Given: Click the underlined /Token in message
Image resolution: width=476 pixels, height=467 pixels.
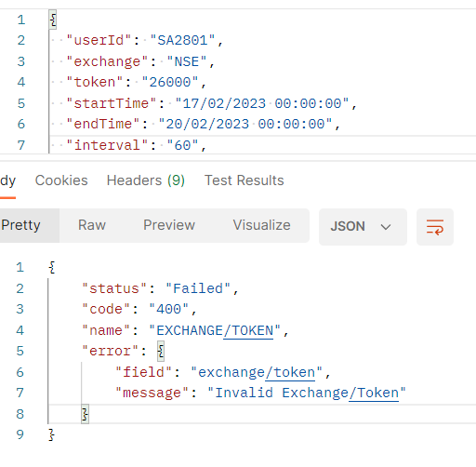Looking at the screenshot, I should [x=374, y=394].
